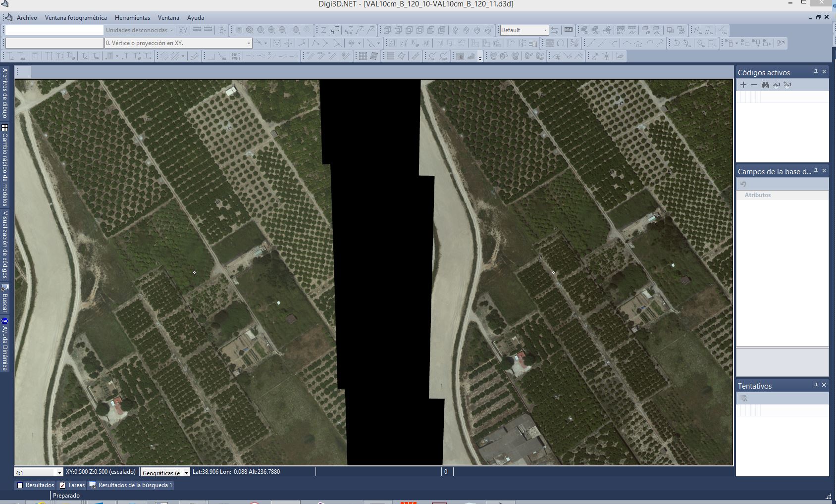836x504 pixels.
Task: Open the Herramientas menu
Action: click(x=132, y=18)
